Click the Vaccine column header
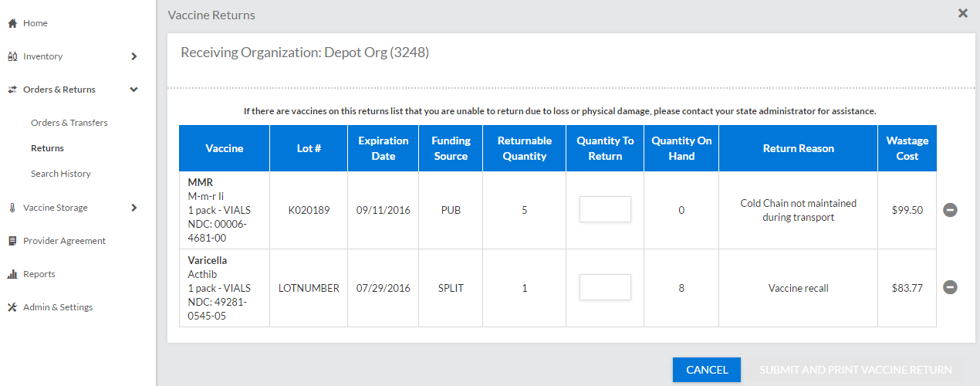The image size is (980, 386). pos(225,148)
